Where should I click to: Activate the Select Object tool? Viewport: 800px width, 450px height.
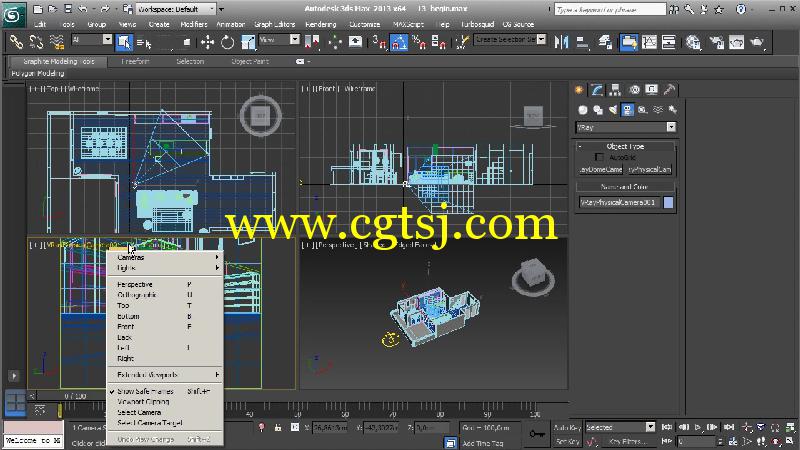pyautogui.click(x=123, y=42)
